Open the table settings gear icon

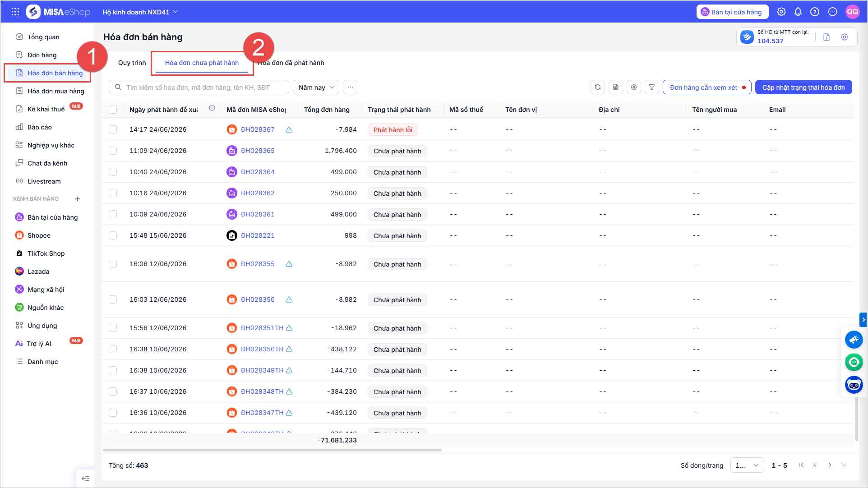click(x=634, y=87)
